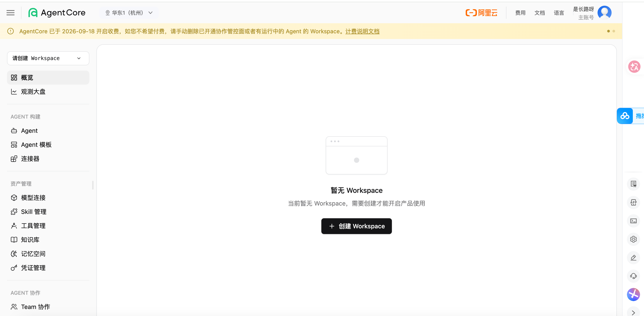This screenshot has height=316, width=644.
Task: Open the settings gear icon in right rail
Action: tap(633, 239)
